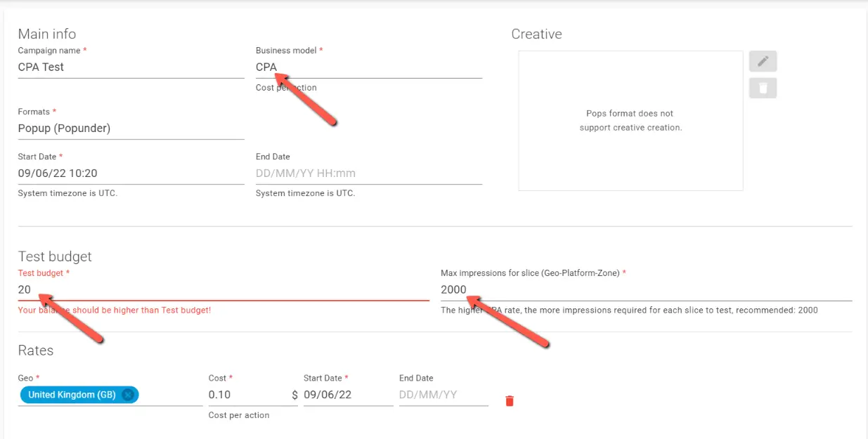Click the pencil edit creative icon
This screenshot has width=868, height=439.
[763, 62]
